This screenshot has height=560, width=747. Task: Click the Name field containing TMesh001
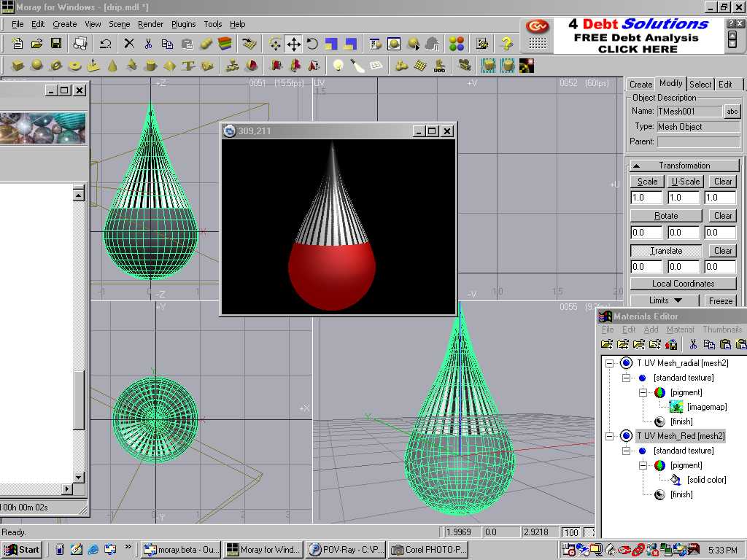[688, 112]
